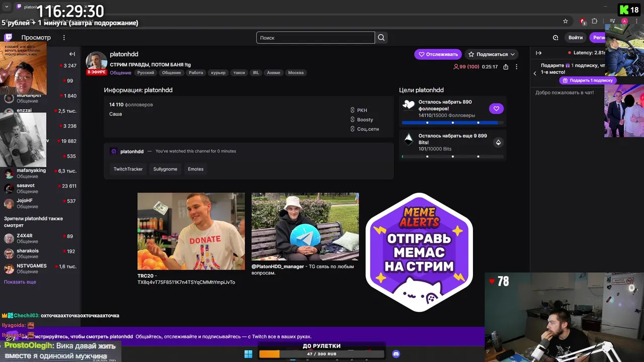Select the такси tag
This screenshot has width=644, height=362.
click(x=239, y=73)
